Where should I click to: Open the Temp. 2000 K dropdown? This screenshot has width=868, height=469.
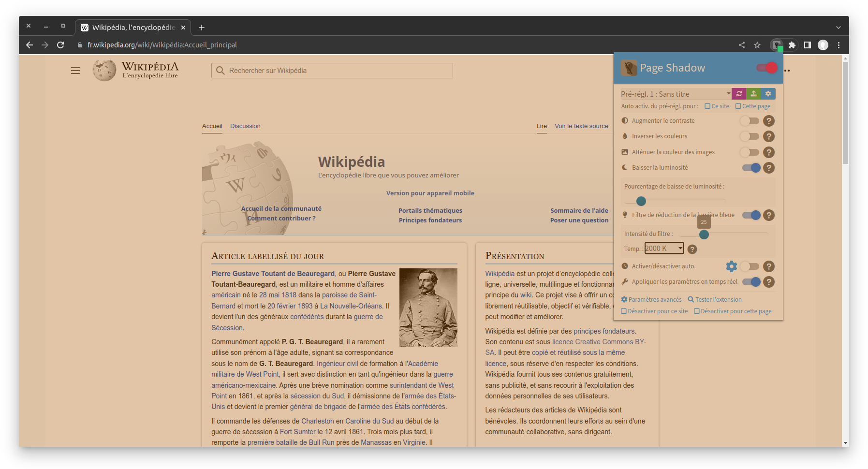click(664, 249)
